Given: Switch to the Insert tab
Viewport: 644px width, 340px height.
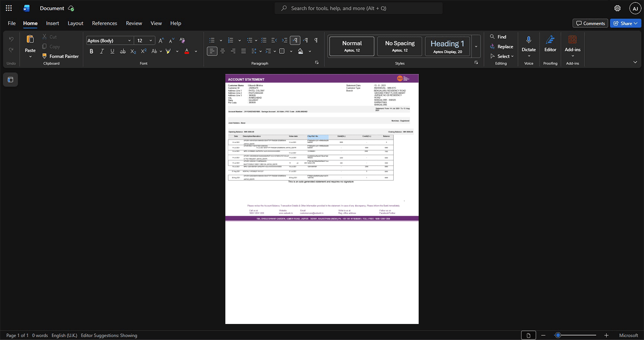Looking at the screenshot, I should click(x=52, y=23).
